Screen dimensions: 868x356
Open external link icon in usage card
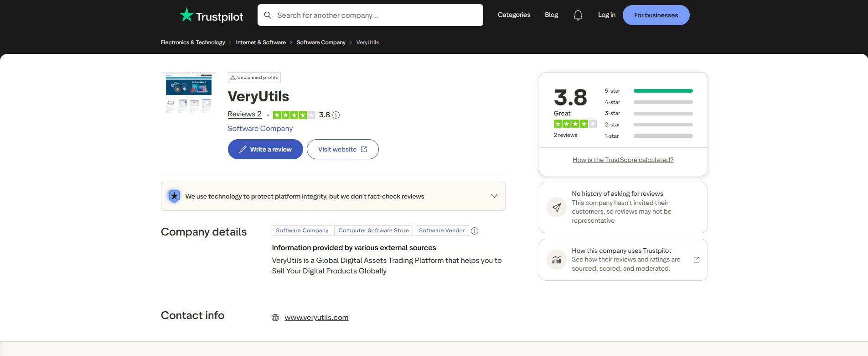tap(697, 260)
